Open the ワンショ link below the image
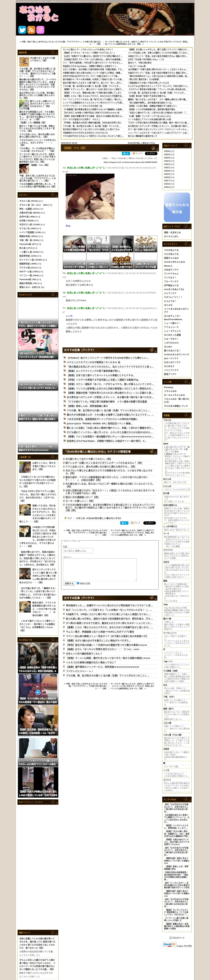 point(68,226)
